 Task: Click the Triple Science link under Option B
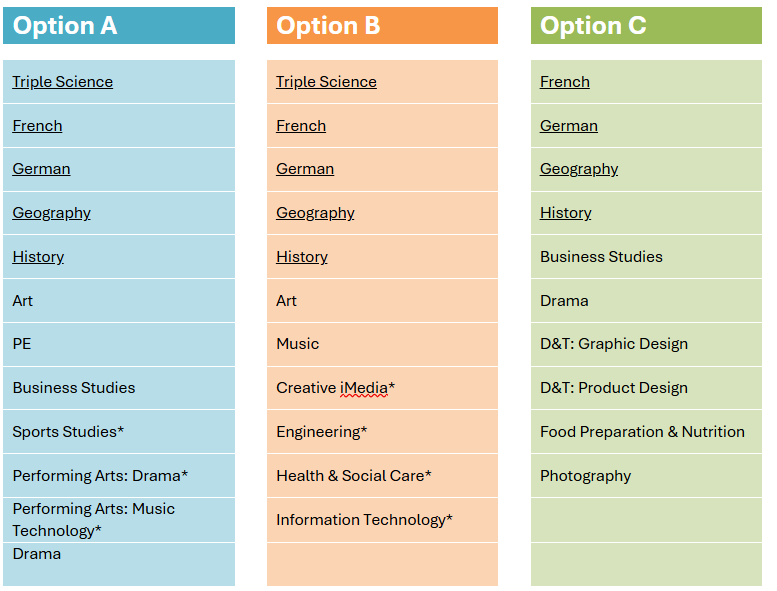tap(326, 82)
